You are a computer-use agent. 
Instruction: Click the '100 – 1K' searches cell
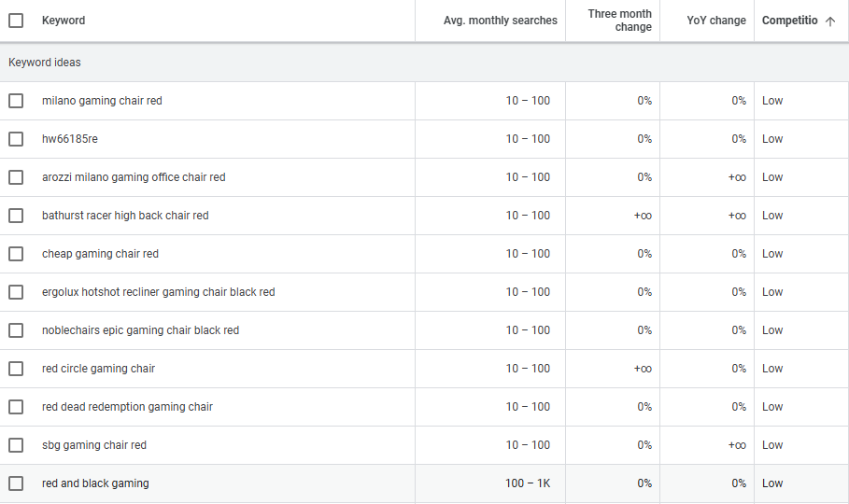tap(528, 483)
